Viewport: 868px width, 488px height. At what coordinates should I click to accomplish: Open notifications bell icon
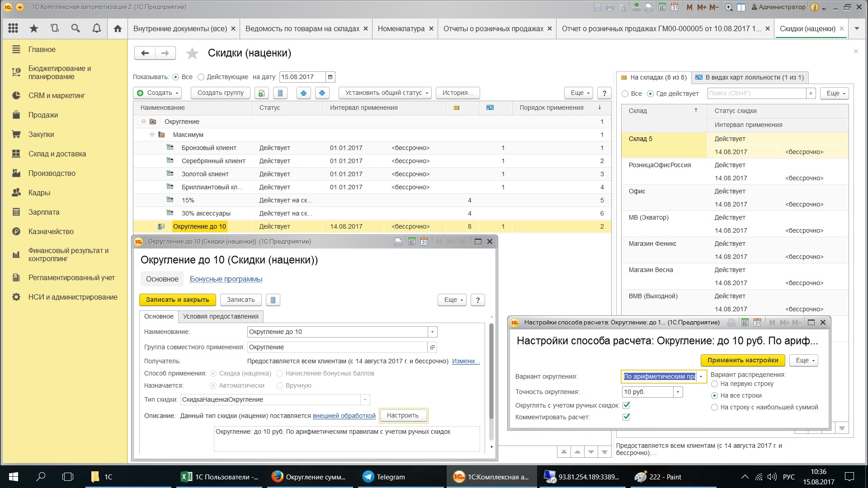97,28
